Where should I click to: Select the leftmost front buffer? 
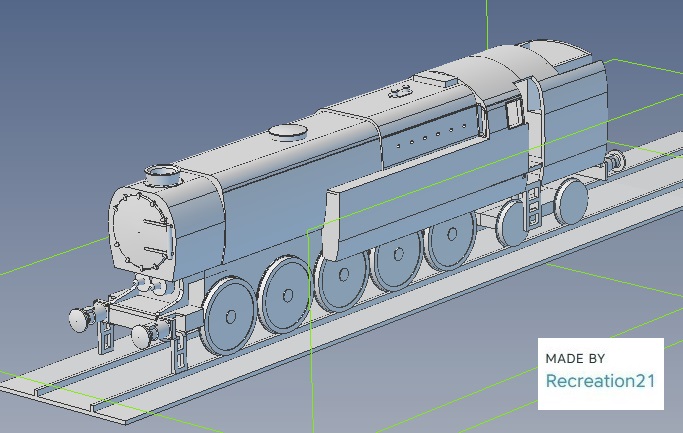[x=80, y=320]
